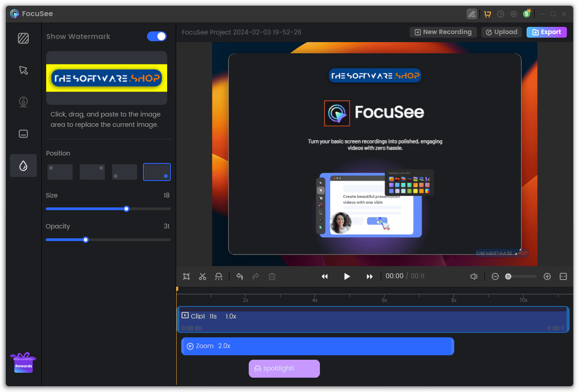
Task: Redo the last action
Action: pos(256,276)
